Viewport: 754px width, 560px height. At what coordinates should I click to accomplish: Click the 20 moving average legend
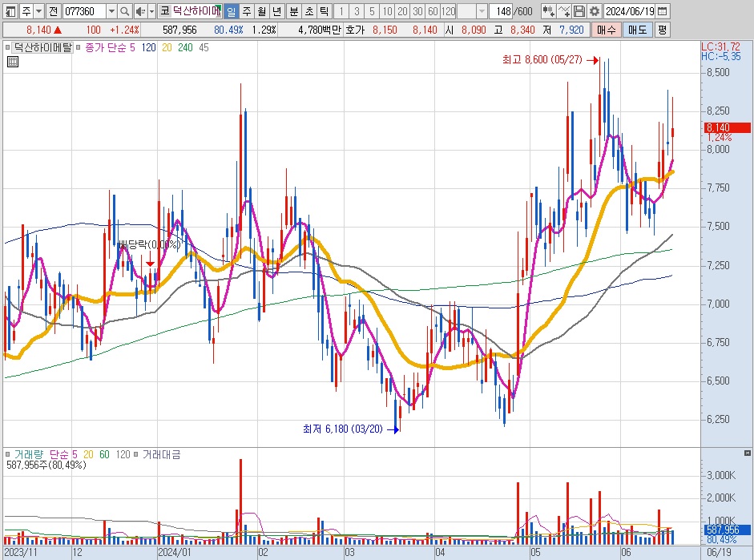pyautogui.click(x=167, y=47)
